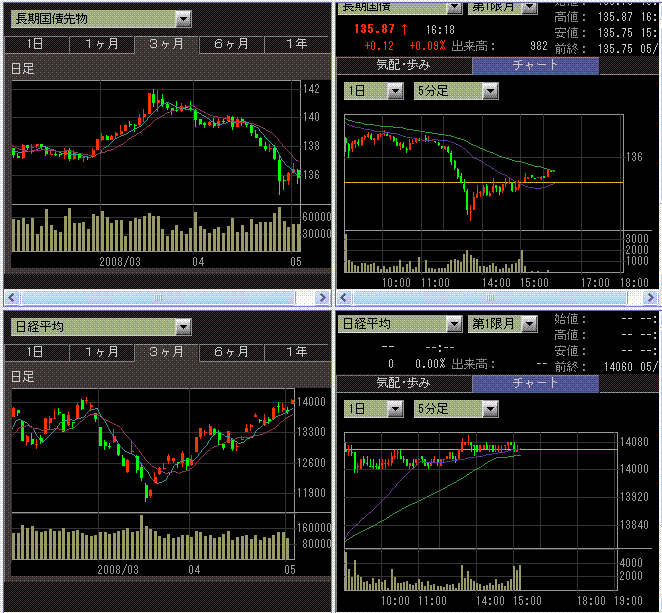The height and width of the screenshot is (613, 662).
Task: Open the 5分足 interval dropdown in upper-right chart
Action: pyautogui.click(x=456, y=91)
